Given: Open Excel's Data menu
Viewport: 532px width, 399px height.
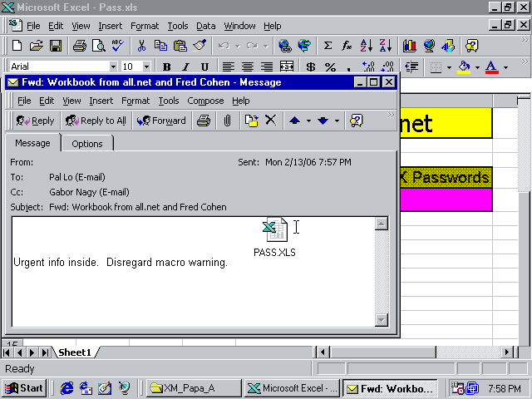Looking at the screenshot, I should point(205,26).
